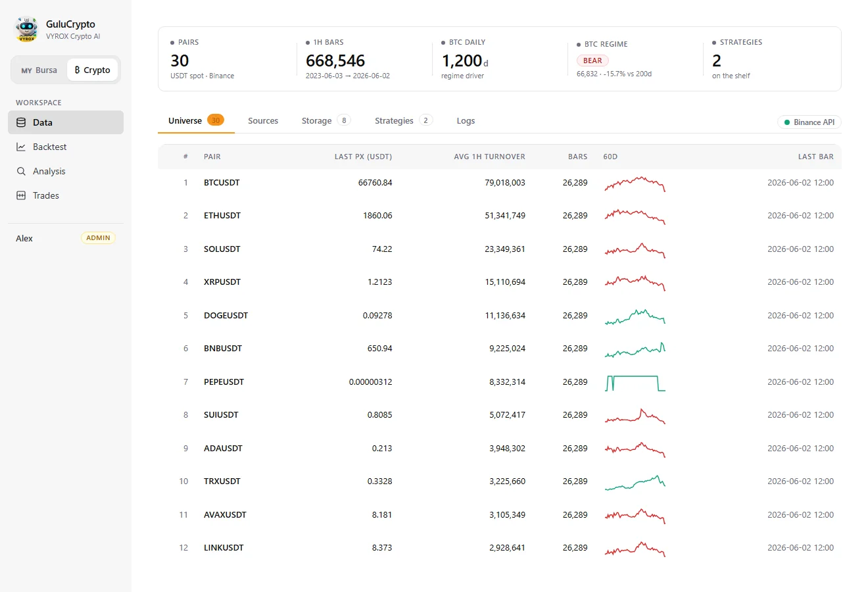
Task: Click the 66,832 · -15.7% vs 200d text
Action: click(614, 74)
